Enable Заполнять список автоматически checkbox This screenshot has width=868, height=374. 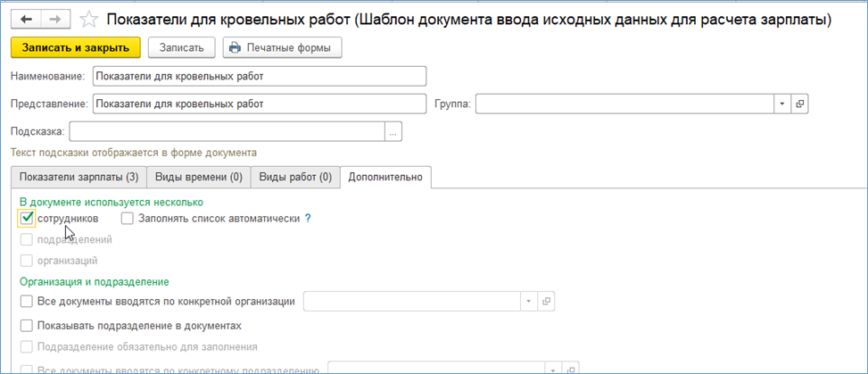(x=128, y=218)
